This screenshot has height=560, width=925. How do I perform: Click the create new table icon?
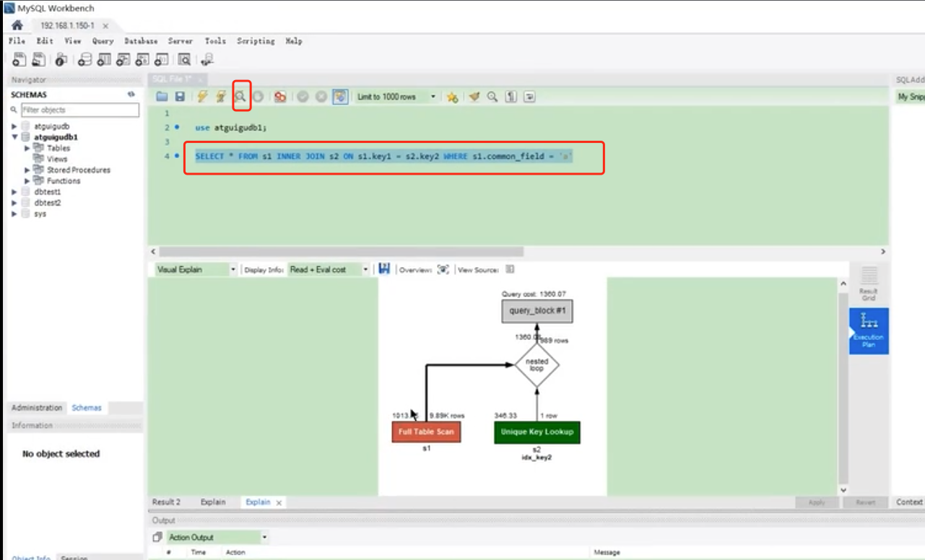pos(104,60)
